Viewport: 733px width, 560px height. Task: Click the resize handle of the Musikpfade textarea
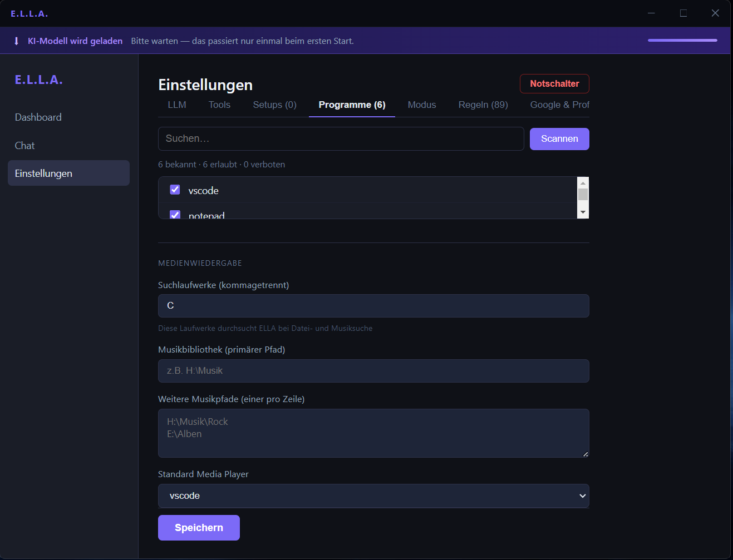tap(586, 454)
